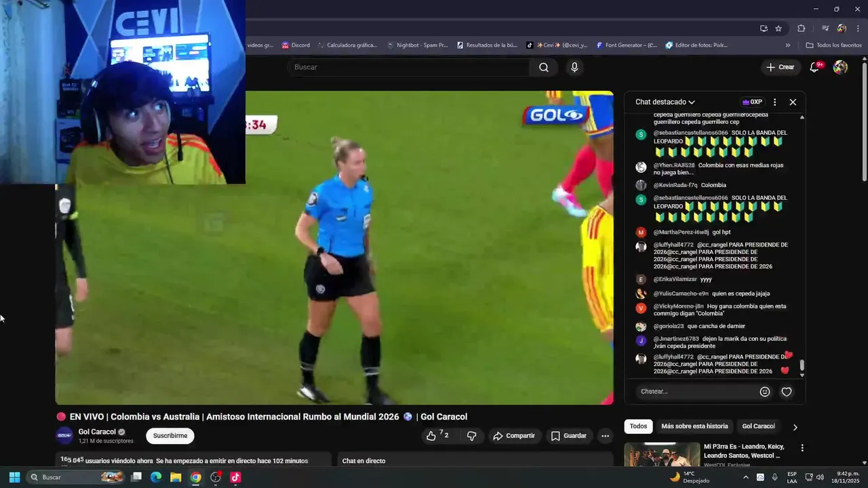Select the Gol Caracol filter chip

[x=758, y=426]
